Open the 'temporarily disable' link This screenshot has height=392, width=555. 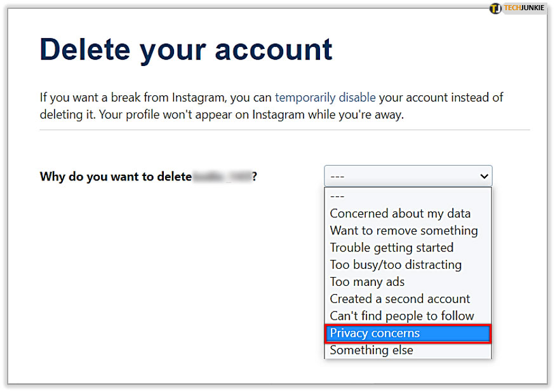[325, 97]
